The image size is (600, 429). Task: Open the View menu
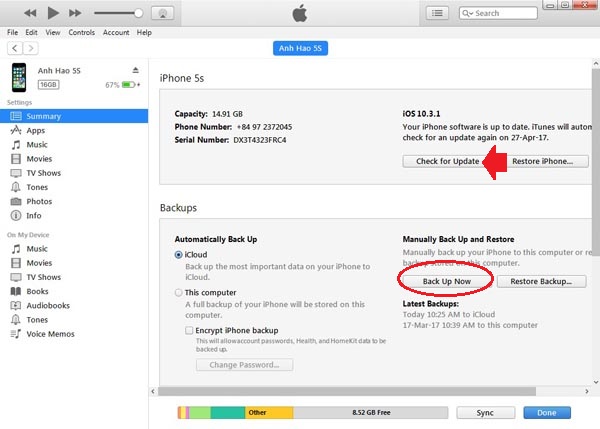tap(53, 33)
